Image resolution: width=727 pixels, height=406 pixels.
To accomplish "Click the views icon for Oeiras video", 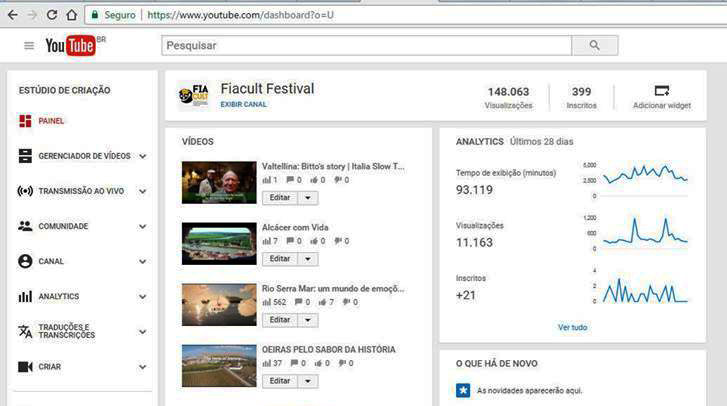I will point(266,363).
